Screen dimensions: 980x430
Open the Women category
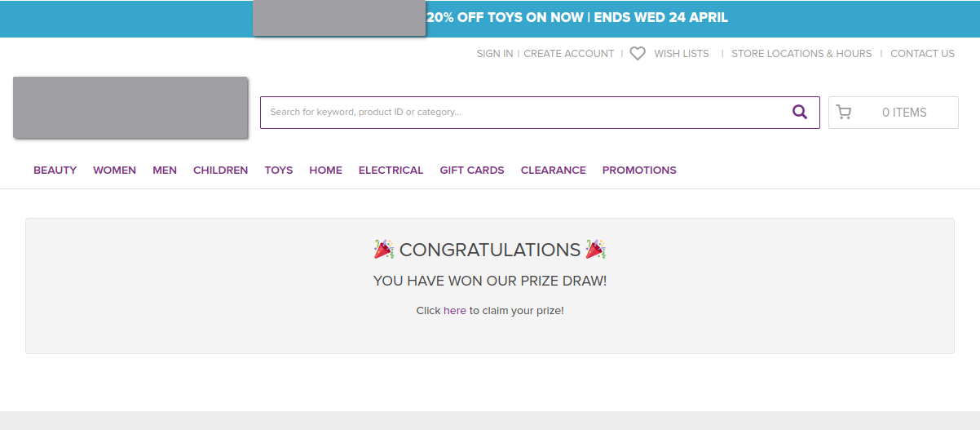point(114,171)
